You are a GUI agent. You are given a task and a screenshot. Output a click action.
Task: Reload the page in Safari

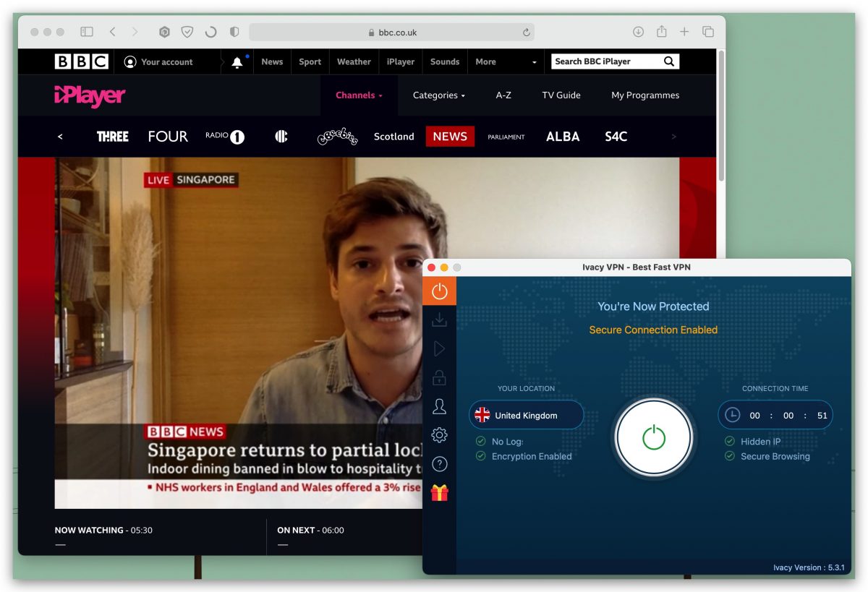coord(527,32)
